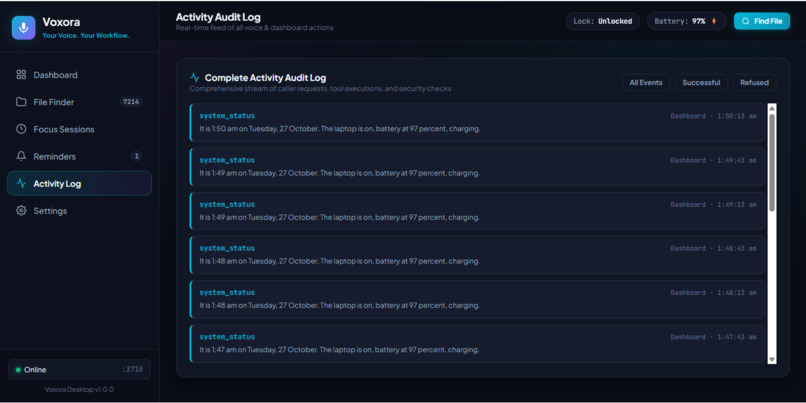Click the green Online status dot

[x=18, y=370]
